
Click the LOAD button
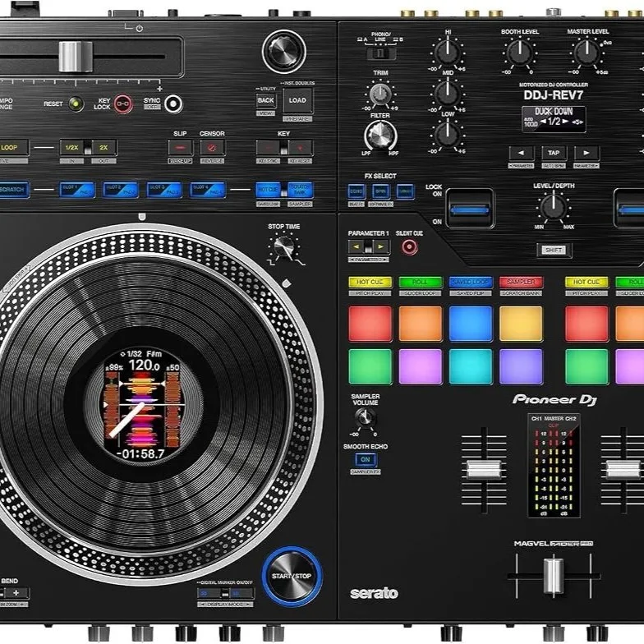click(x=297, y=100)
